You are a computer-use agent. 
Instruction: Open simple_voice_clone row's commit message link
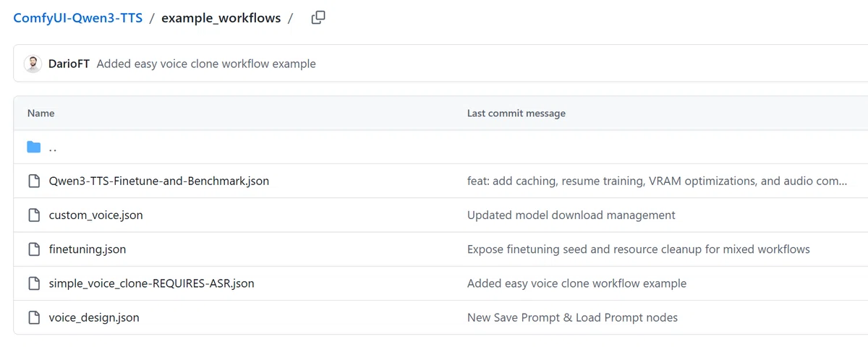576,283
